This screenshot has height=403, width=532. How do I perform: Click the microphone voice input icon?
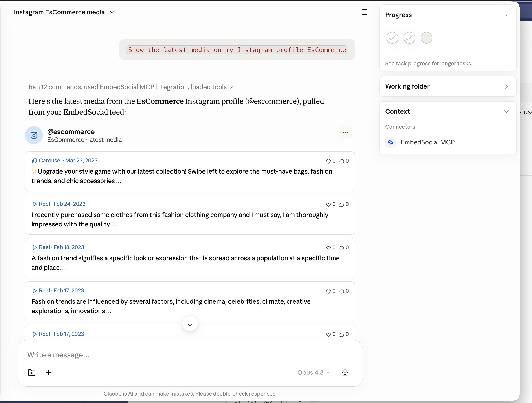pos(345,372)
